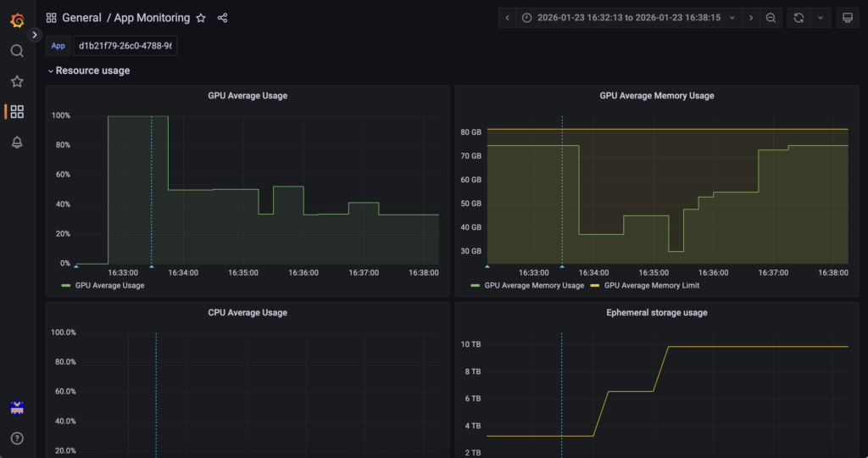Toggle GPU Average Memory Limit legend series

click(x=651, y=286)
